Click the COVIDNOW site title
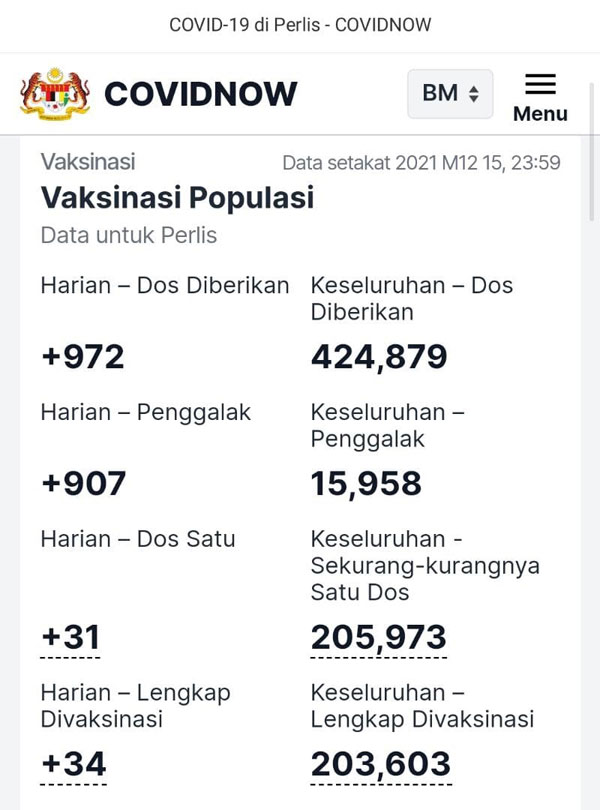600x810 pixels. (201, 94)
